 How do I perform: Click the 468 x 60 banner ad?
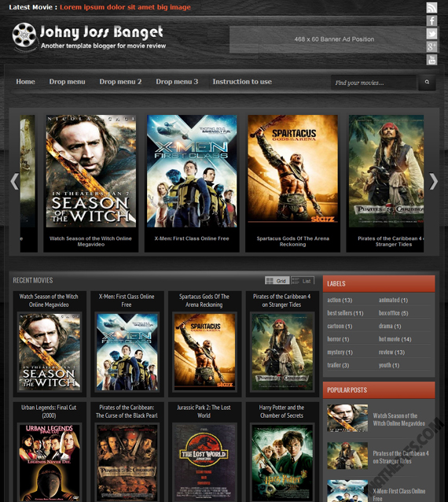(334, 39)
